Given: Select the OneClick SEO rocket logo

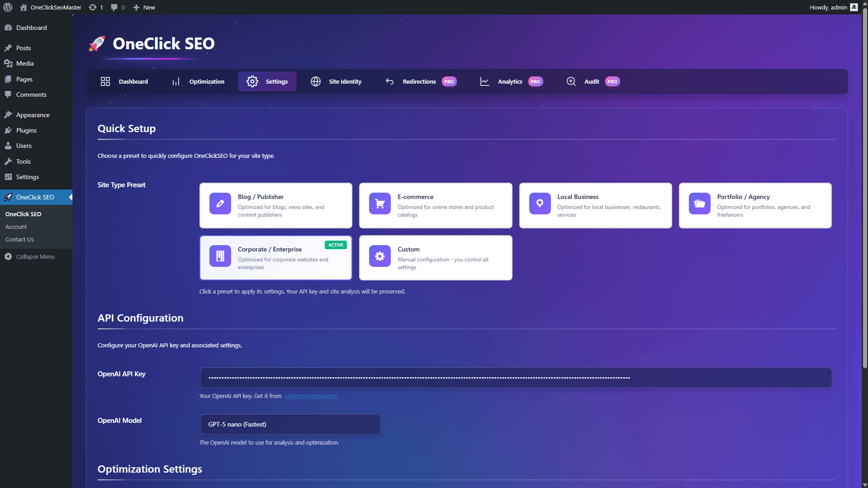Looking at the screenshot, I should (97, 43).
